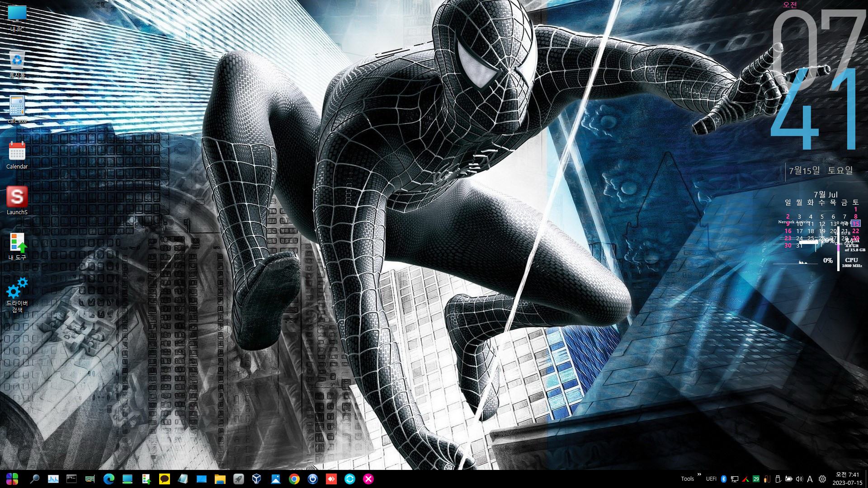This screenshot has width=868, height=488.
Task: Click the cyan refresh arrows taskbar icon
Action: click(350, 479)
